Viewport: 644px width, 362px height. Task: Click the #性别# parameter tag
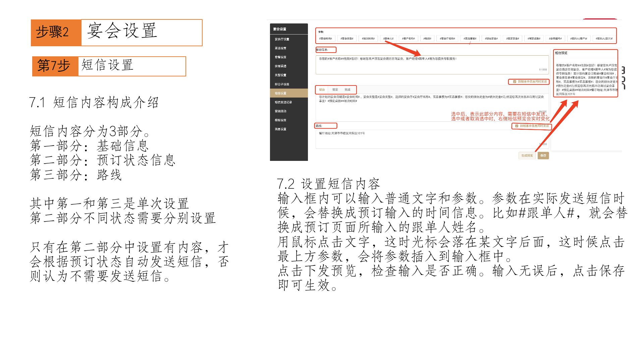pos(427,39)
